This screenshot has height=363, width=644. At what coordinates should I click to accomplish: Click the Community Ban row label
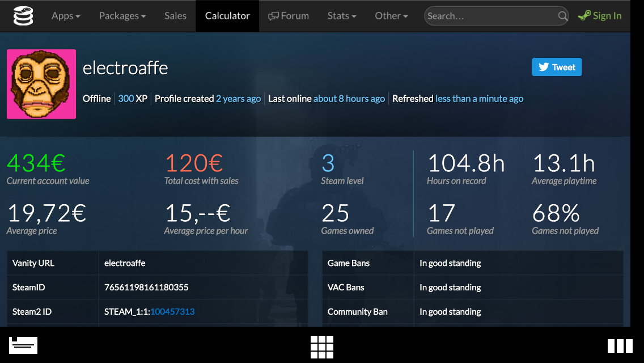[x=358, y=311]
